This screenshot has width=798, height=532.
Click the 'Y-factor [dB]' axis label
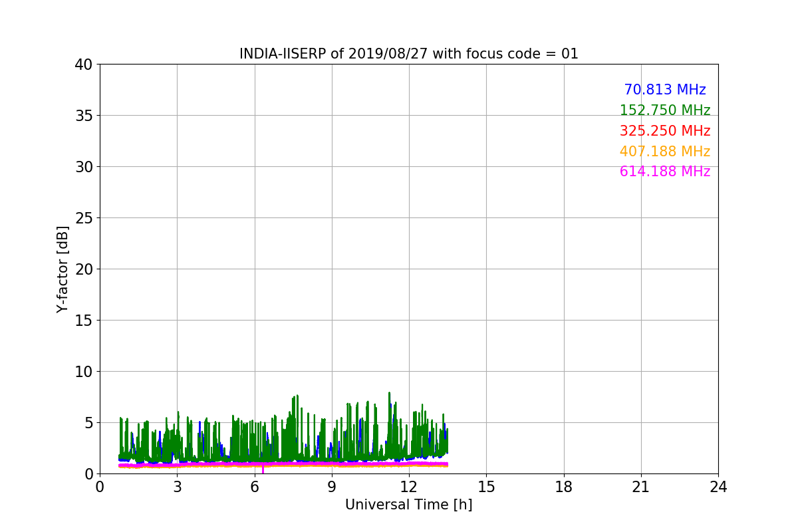pos(63,269)
